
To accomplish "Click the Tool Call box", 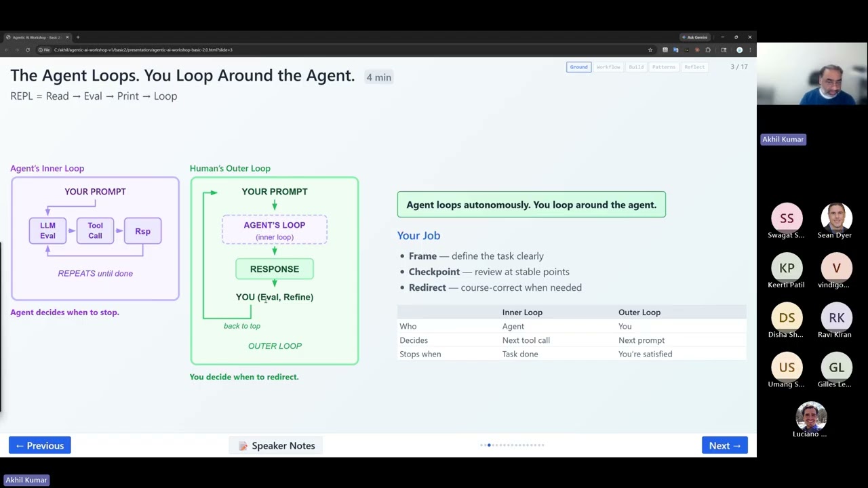I will (95, 231).
